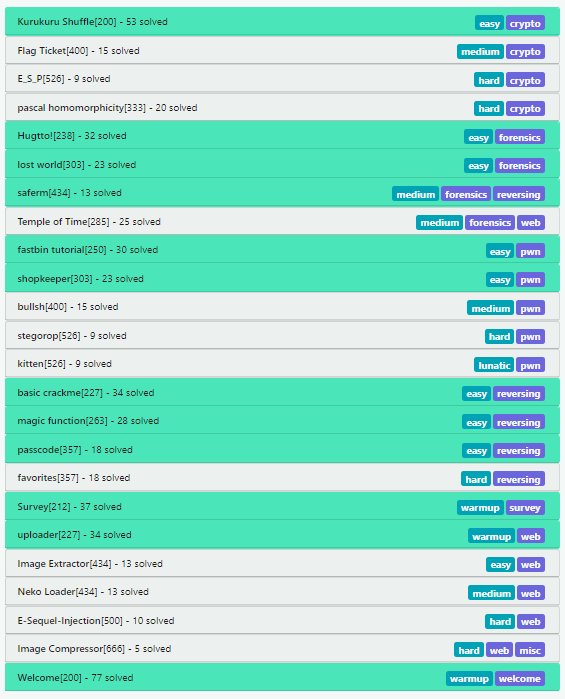Open the fastbin tutorial challenge
The width and height of the screenshot is (565, 699).
coord(282,250)
